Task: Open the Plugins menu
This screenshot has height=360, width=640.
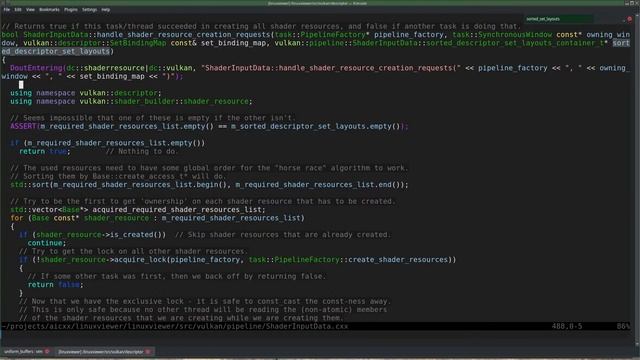Action: (x=71, y=9)
